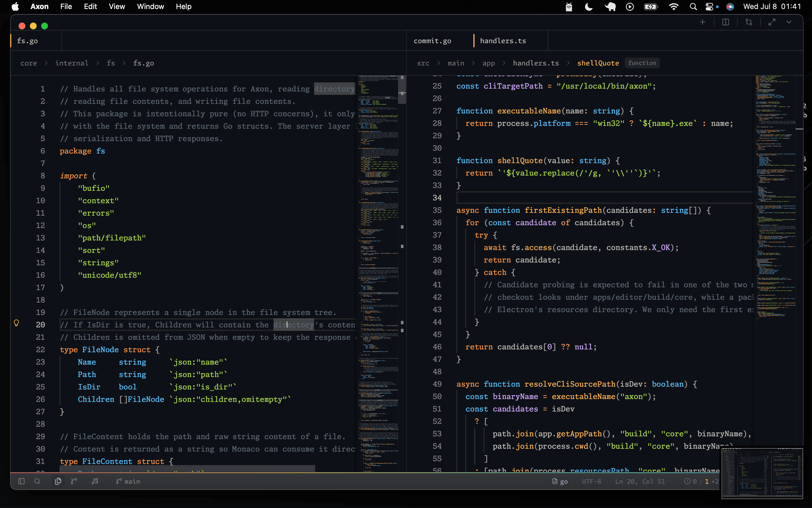The image size is (812, 508).
Task: Click line number 22 in fs.go gutter
Action: [x=40, y=349]
